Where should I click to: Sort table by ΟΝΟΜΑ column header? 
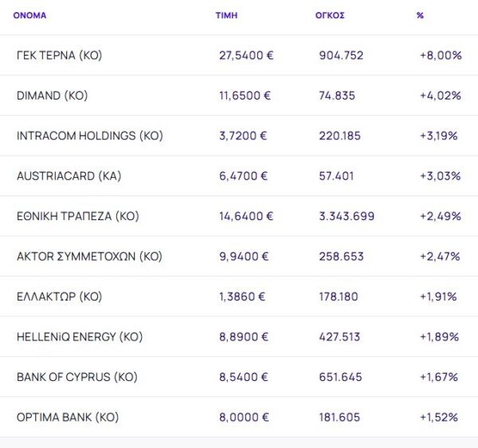click(x=29, y=15)
